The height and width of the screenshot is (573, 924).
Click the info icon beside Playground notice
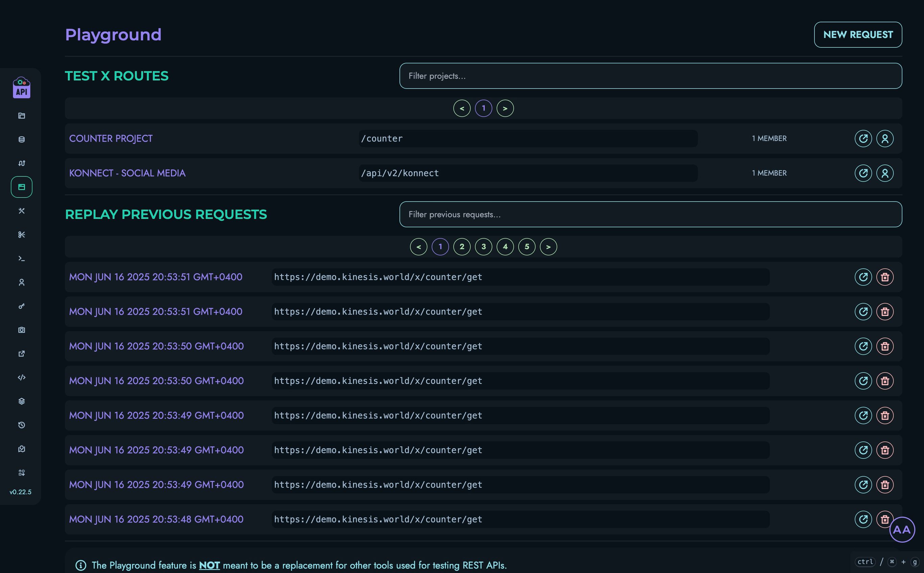pos(81,566)
